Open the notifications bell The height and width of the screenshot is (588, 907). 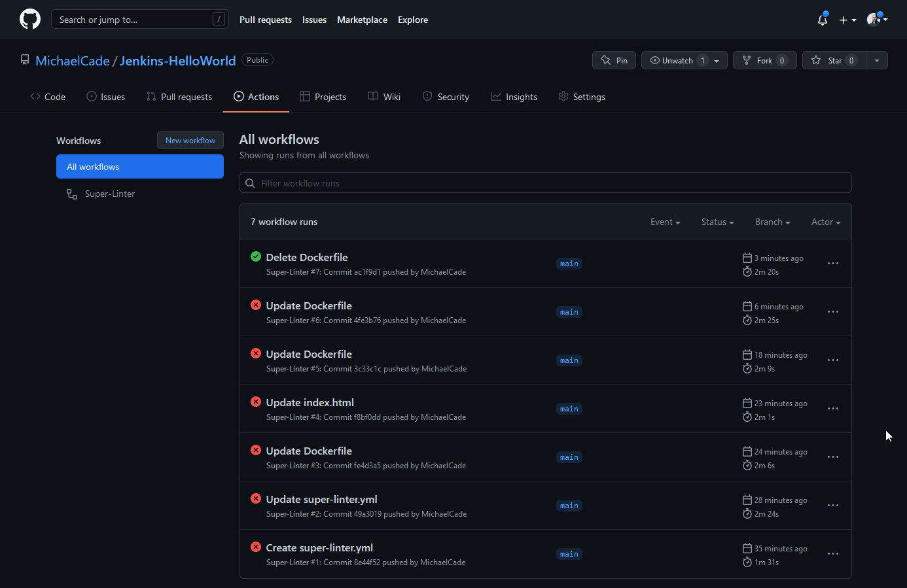(823, 20)
